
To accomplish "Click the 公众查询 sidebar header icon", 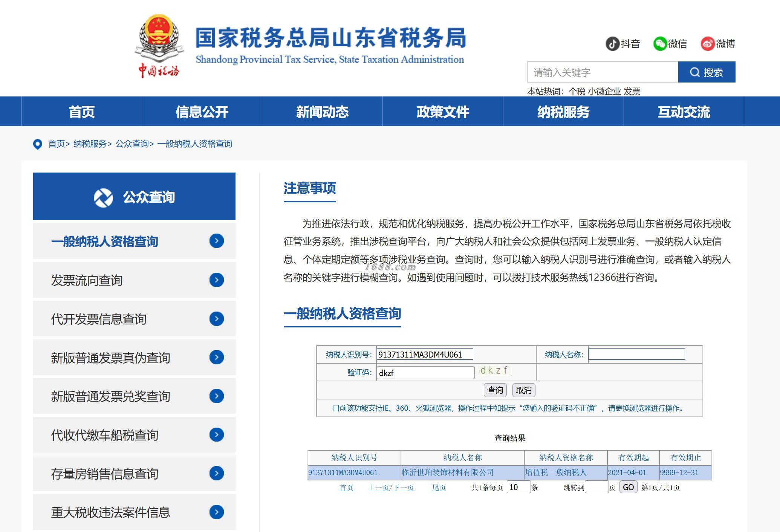I will (103, 197).
